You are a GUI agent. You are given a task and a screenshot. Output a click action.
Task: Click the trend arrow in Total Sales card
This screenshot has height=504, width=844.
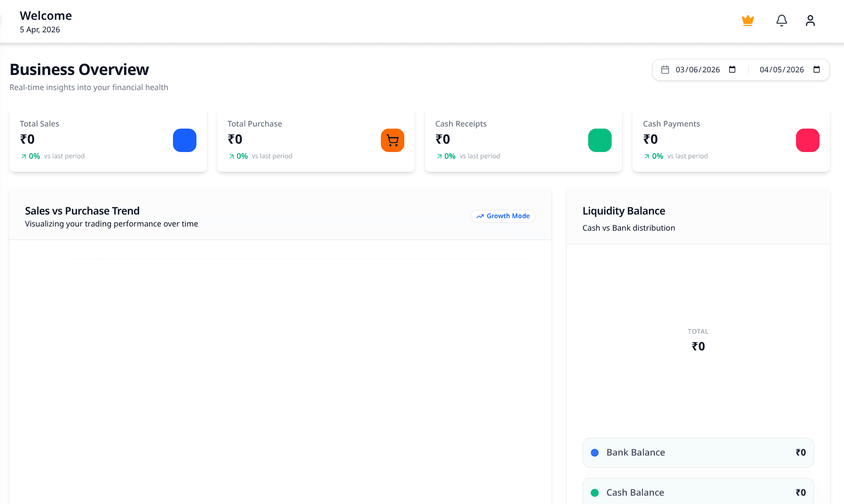23,156
